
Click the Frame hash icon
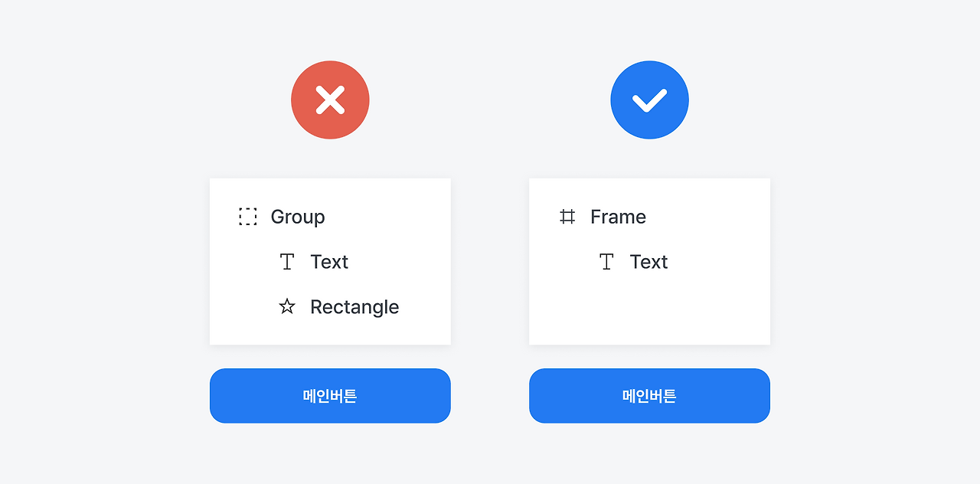pos(567,217)
